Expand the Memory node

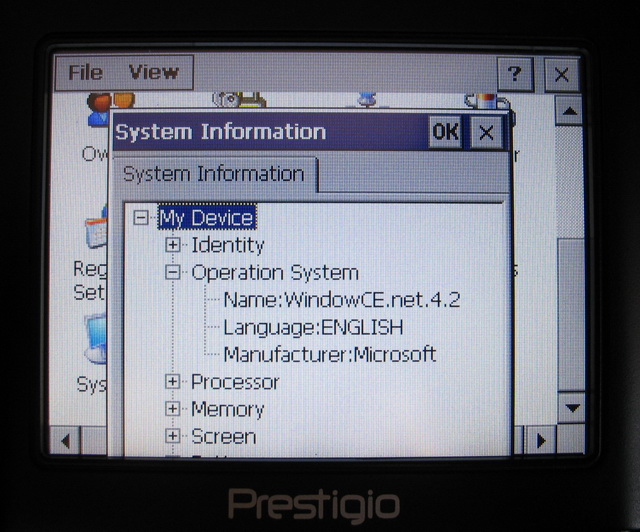coord(173,409)
